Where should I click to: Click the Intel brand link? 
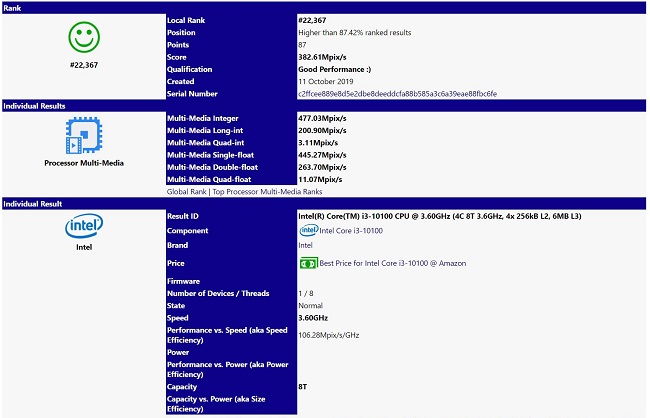(x=306, y=245)
